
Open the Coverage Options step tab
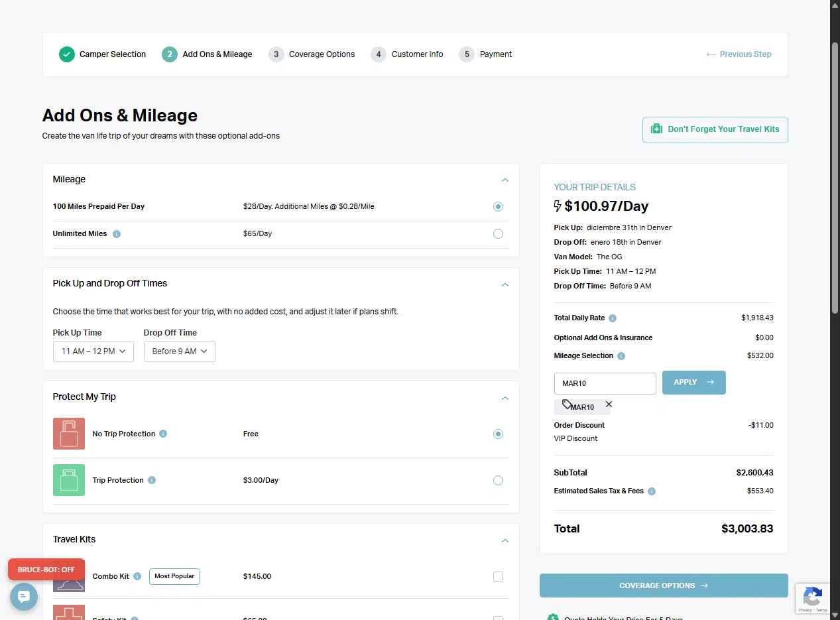pos(312,54)
